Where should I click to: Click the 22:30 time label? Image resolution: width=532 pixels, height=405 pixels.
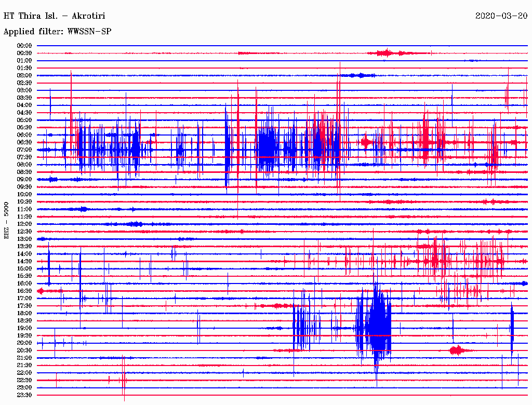coord(24,380)
